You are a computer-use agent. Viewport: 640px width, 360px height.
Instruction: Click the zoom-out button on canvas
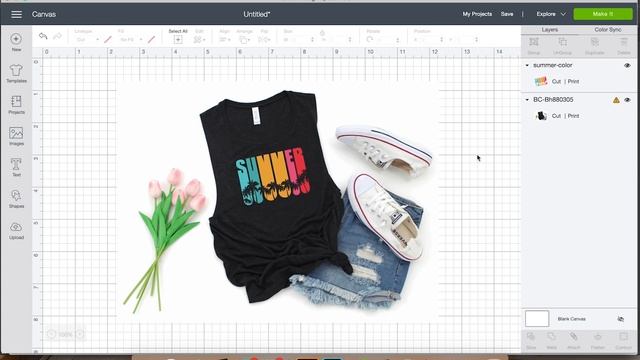click(51, 334)
